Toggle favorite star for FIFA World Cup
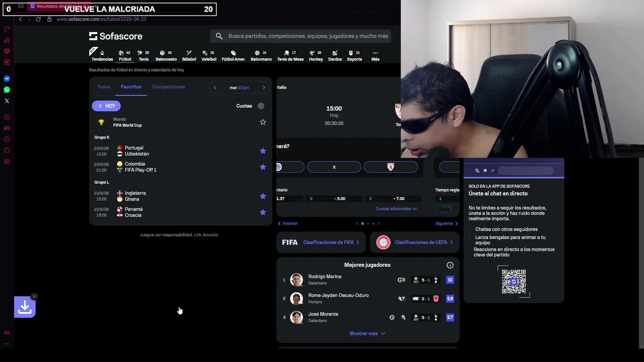Image resolution: width=644 pixels, height=362 pixels. [x=263, y=122]
